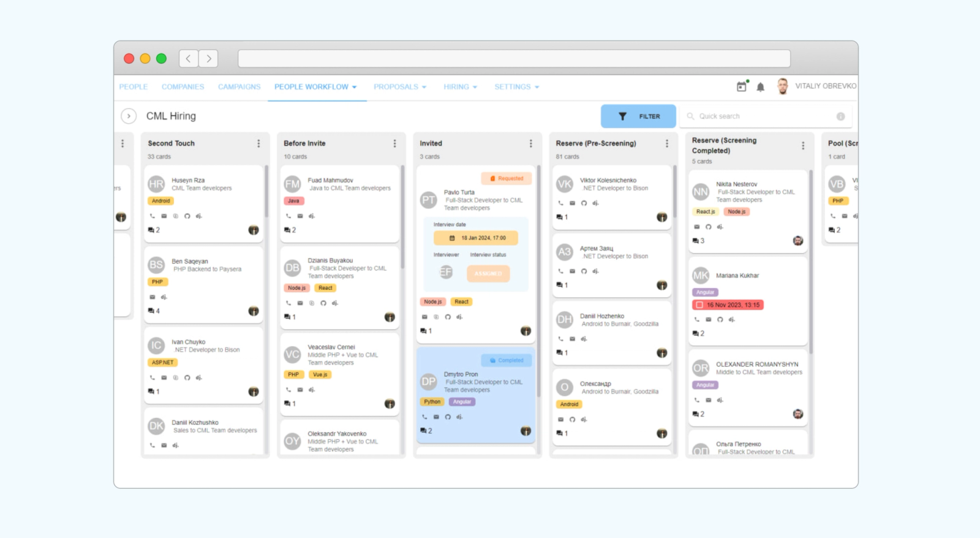Open Invited column three-dot menu

pos(530,143)
